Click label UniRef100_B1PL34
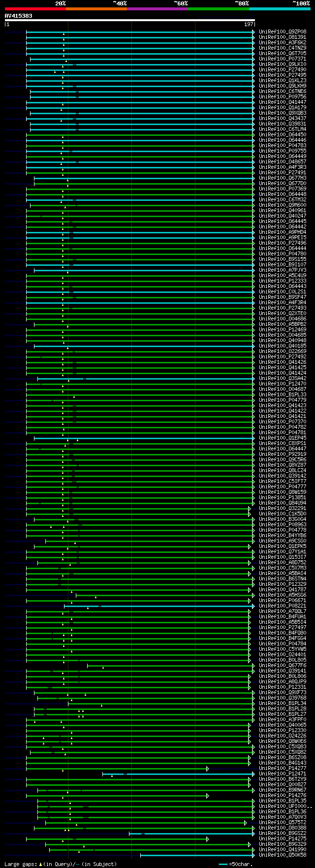 point(283,703)
